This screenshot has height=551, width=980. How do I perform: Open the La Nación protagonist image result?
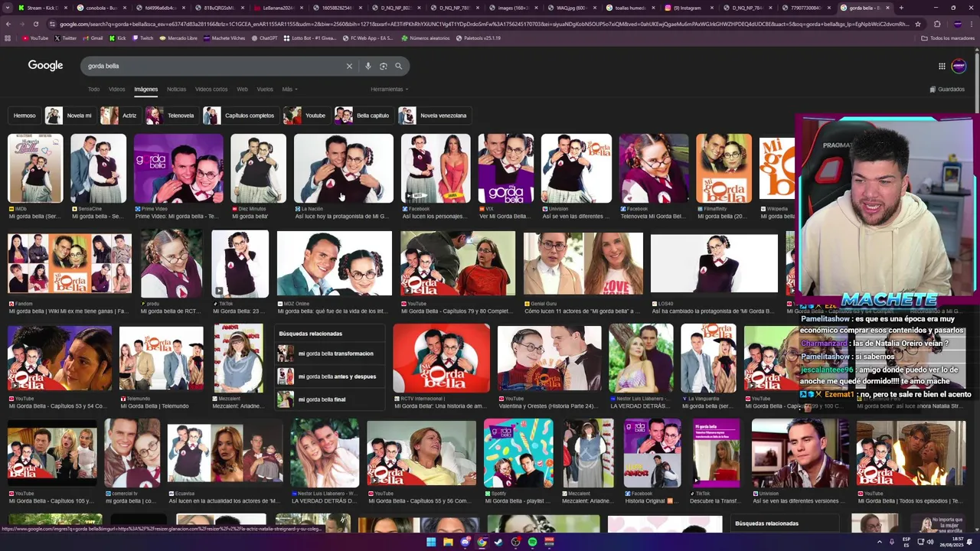pyautogui.click(x=344, y=168)
